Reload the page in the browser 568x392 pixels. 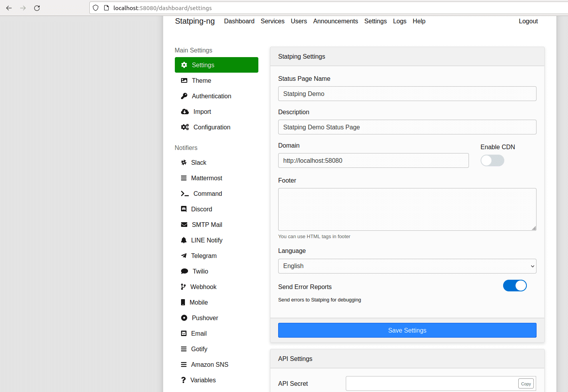(37, 8)
